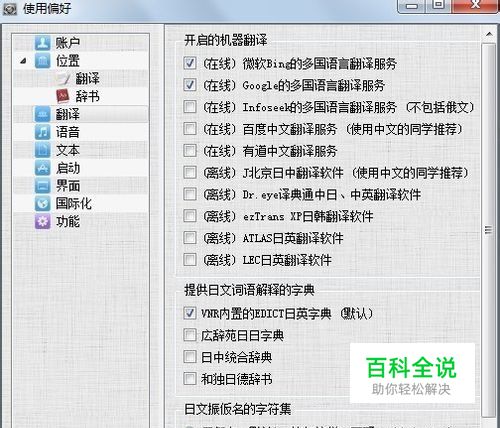Image resolution: width=500 pixels, height=428 pixels.
Task: Enable 広辞苑日日字典 checkbox
Action: [190, 335]
